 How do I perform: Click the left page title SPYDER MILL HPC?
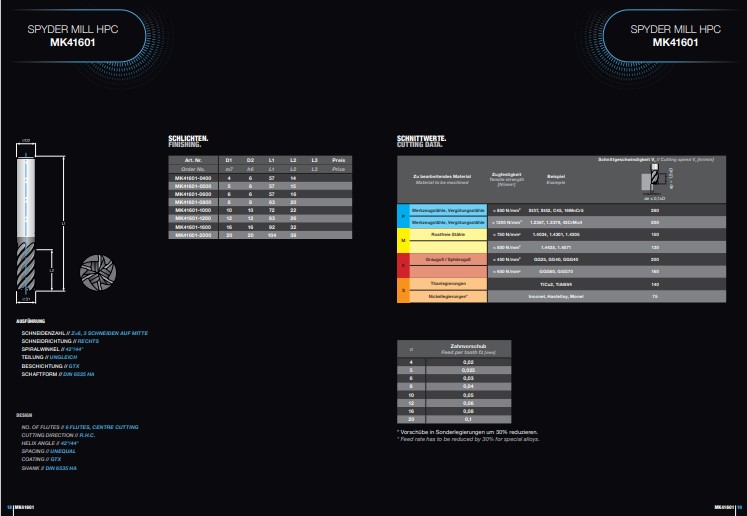pyautogui.click(x=73, y=29)
